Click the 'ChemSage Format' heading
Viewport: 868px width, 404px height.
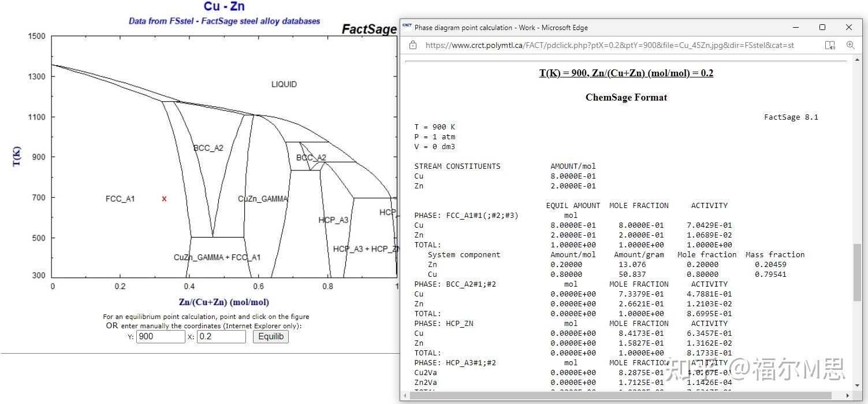(x=626, y=97)
